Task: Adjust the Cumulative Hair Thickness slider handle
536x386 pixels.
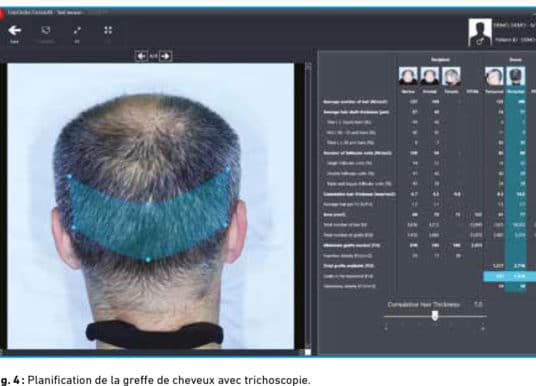Action: pos(435,316)
